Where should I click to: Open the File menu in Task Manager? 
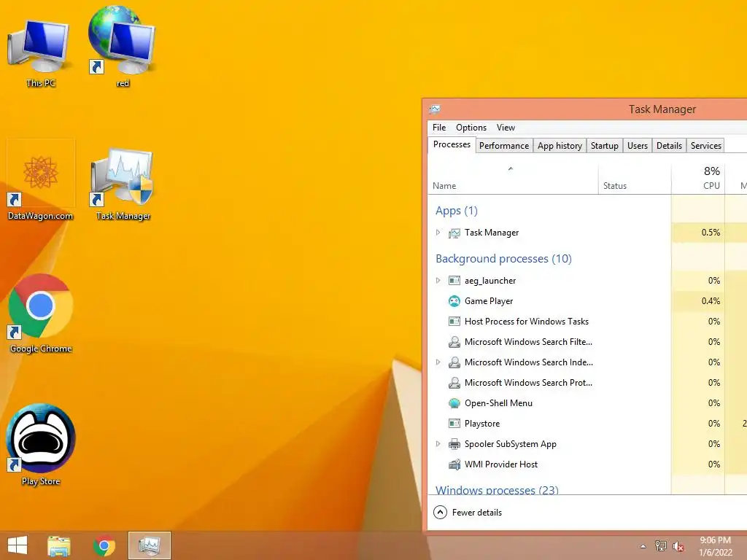click(x=438, y=127)
